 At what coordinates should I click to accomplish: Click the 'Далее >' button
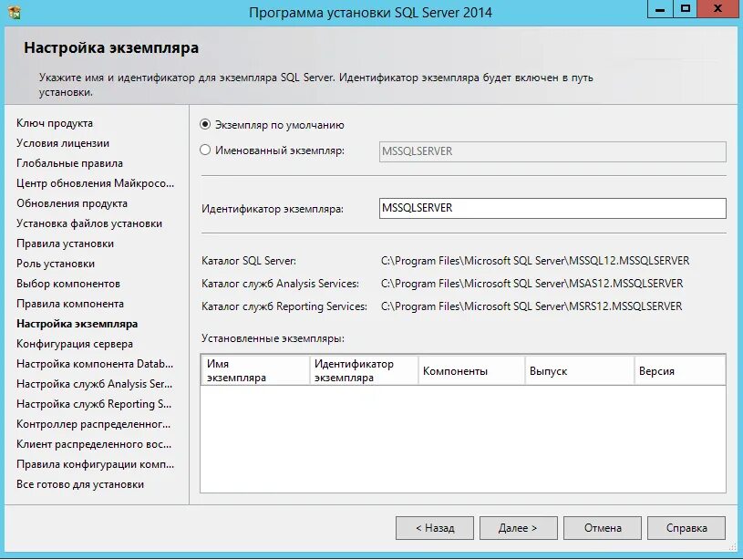(518, 528)
